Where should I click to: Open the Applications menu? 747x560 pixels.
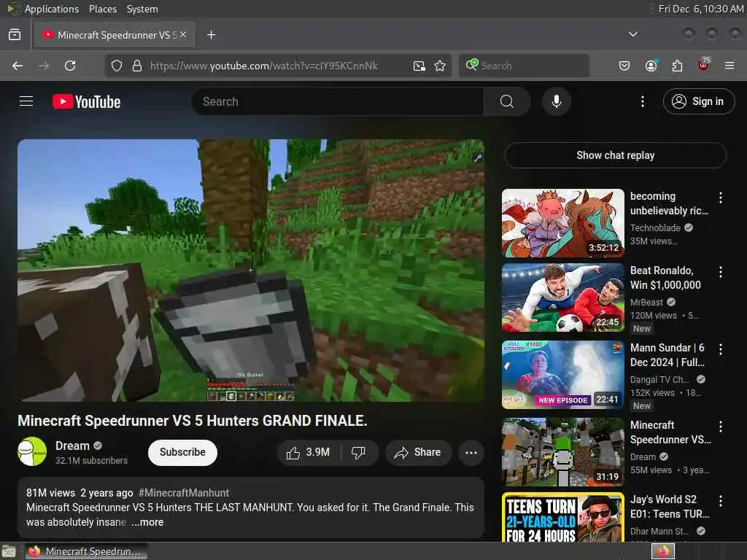click(x=52, y=9)
